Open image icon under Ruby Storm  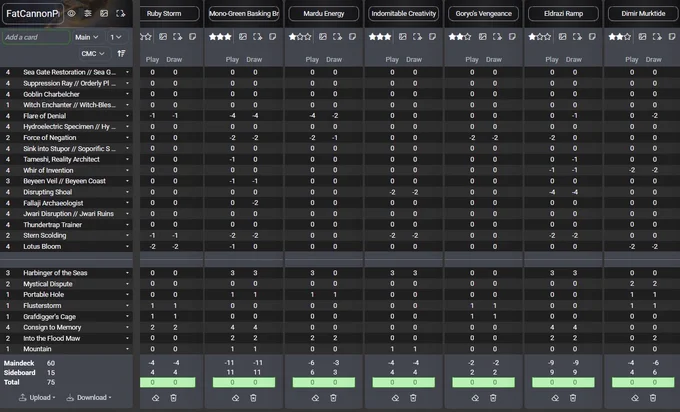click(x=163, y=37)
